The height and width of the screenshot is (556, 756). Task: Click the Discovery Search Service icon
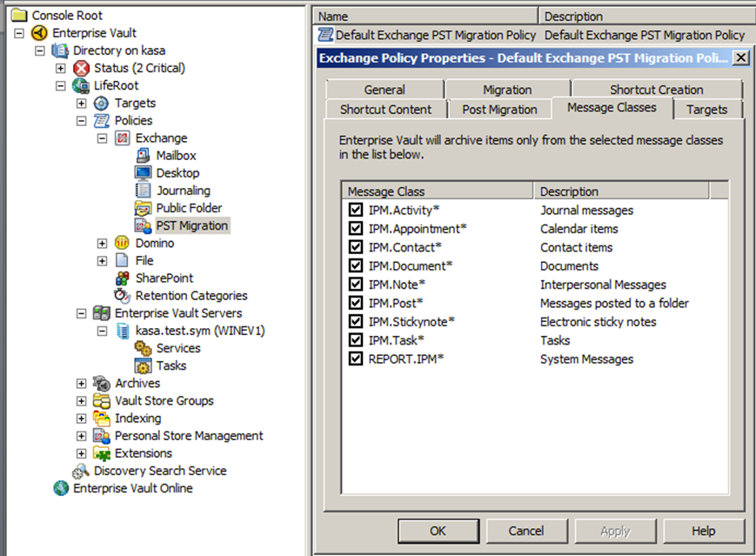pos(81,471)
